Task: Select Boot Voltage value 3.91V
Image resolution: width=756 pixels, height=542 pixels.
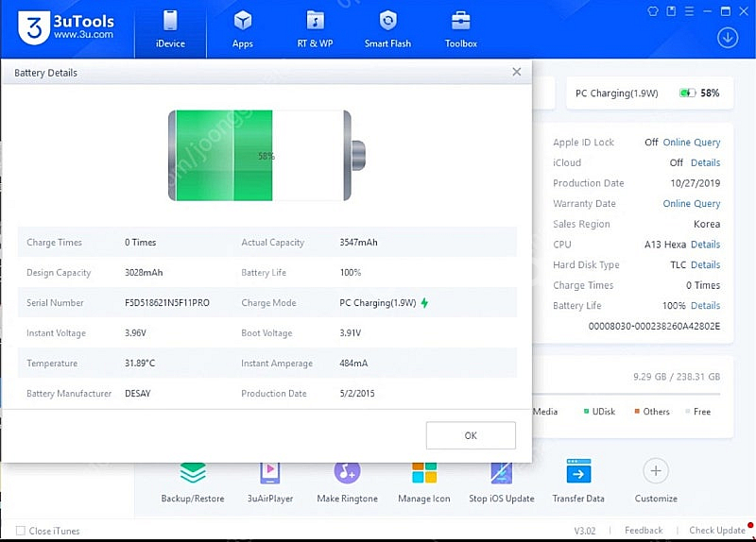Action: (350, 333)
